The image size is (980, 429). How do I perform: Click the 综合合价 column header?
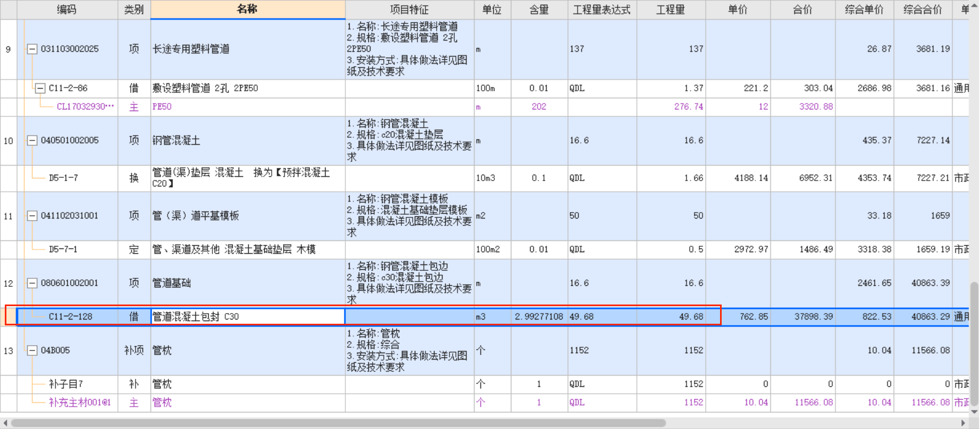pos(923,10)
